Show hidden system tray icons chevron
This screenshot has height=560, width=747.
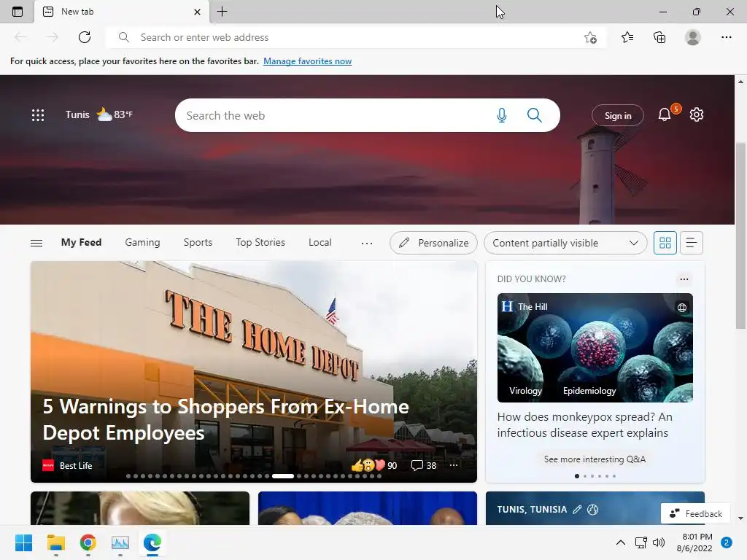pyautogui.click(x=621, y=542)
